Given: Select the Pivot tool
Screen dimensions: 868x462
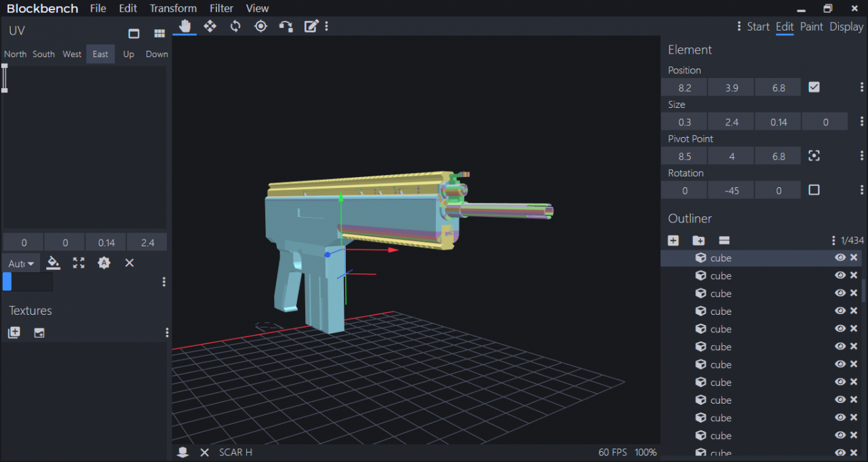Looking at the screenshot, I should (x=260, y=26).
